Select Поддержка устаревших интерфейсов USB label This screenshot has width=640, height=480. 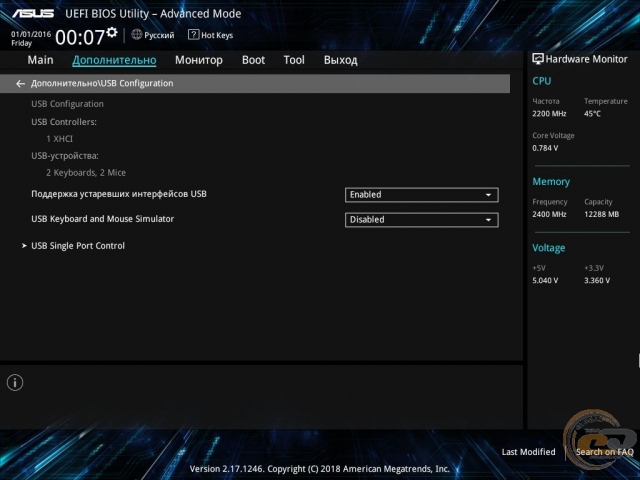click(x=119, y=194)
